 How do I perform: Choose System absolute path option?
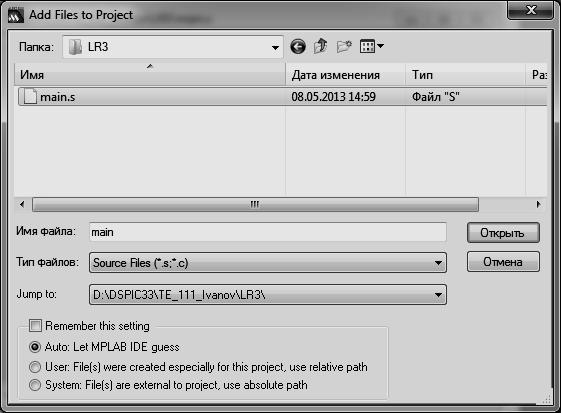[x=35, y=385]
